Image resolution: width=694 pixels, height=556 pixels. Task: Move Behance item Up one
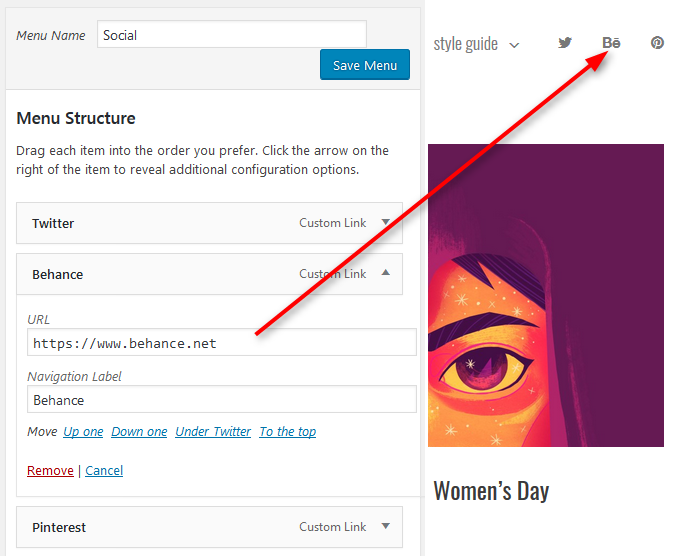(x=83, y=432)
